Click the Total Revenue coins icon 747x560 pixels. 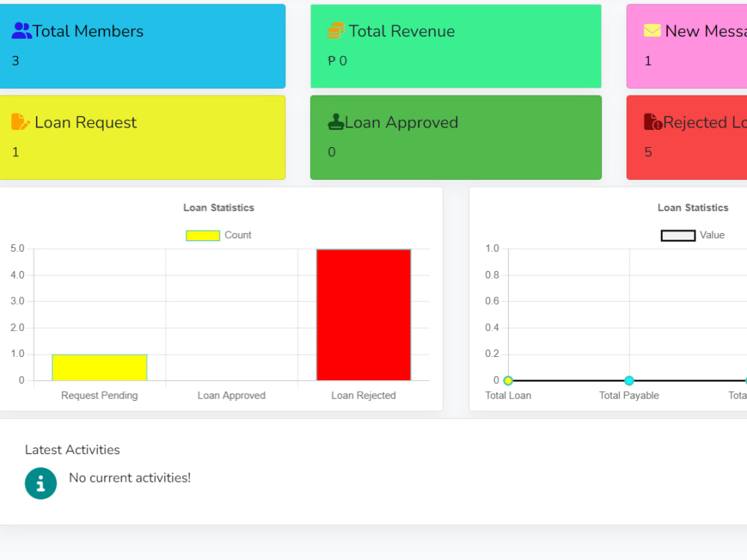point(336,31)
